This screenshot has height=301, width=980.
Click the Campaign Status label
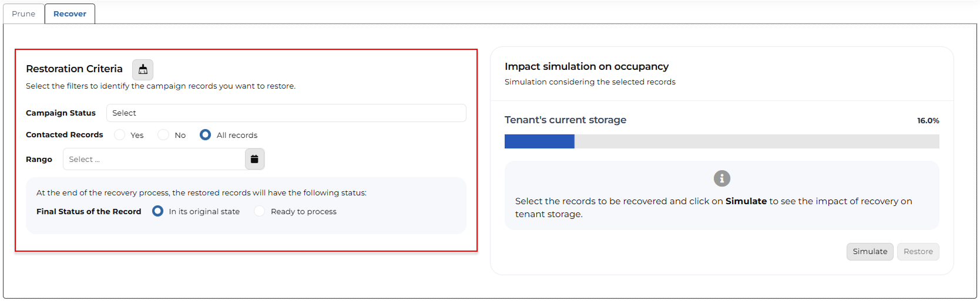pyautogui.click(x=61, y=113)
